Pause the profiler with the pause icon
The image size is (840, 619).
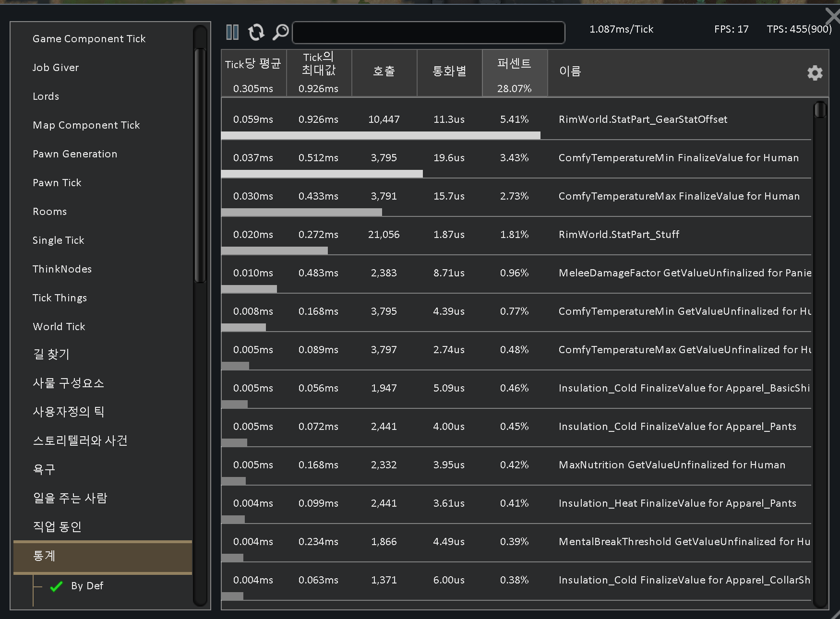232,32
